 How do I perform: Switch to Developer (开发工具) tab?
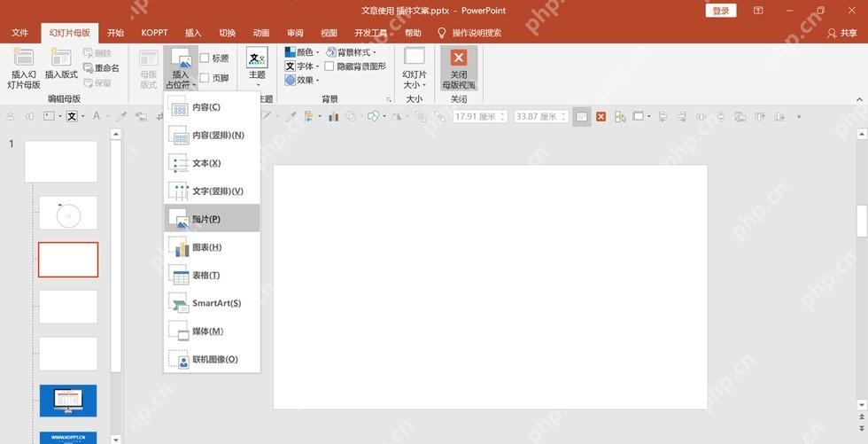click(x=371, y=33)
